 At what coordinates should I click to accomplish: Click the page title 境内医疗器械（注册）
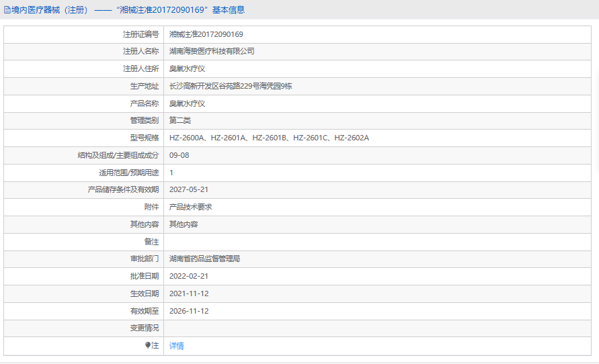tap(52, 10)
